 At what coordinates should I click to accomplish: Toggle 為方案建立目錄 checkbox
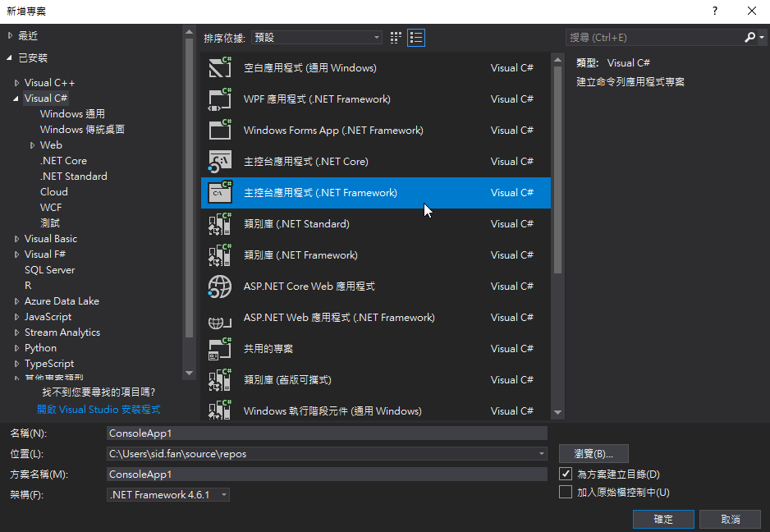click(x=566, y=474)
